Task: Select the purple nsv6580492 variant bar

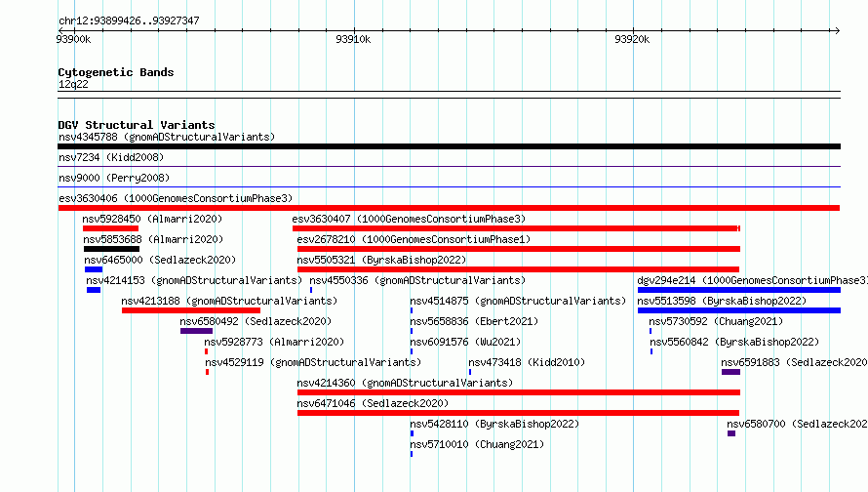Action: tap(196, 331)
